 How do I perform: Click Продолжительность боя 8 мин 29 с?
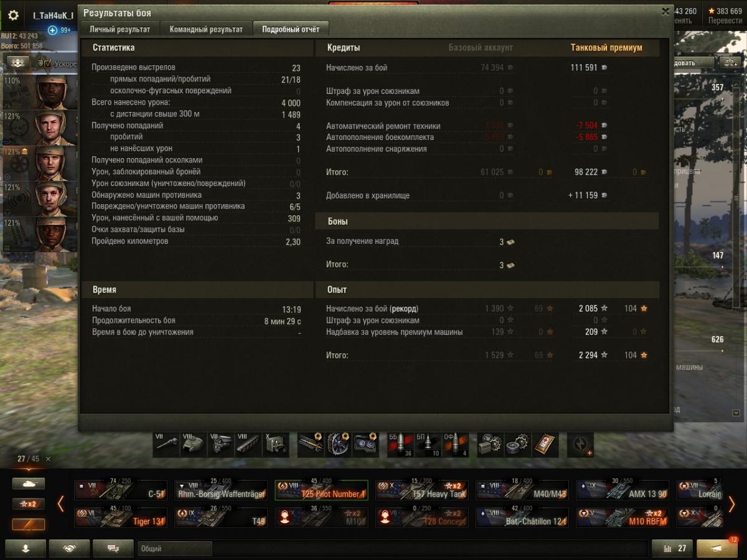click(197, 321)
